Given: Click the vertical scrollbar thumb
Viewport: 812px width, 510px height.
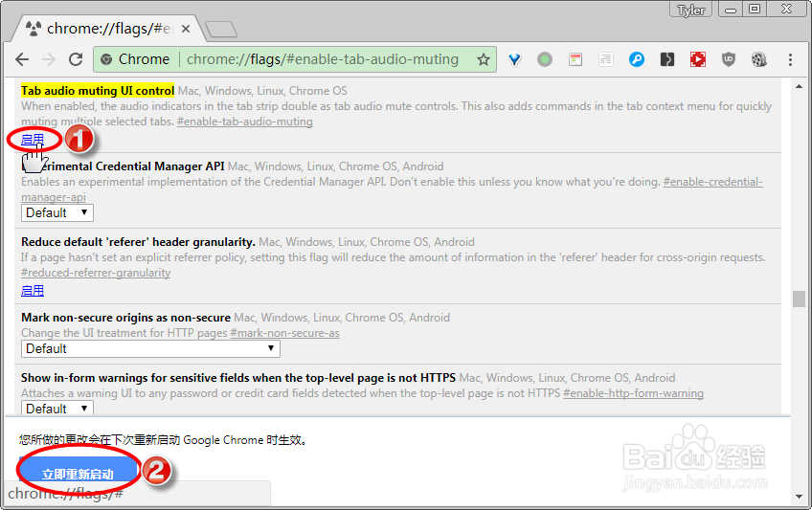Looking at the screenshot, I should click(799, 299).
